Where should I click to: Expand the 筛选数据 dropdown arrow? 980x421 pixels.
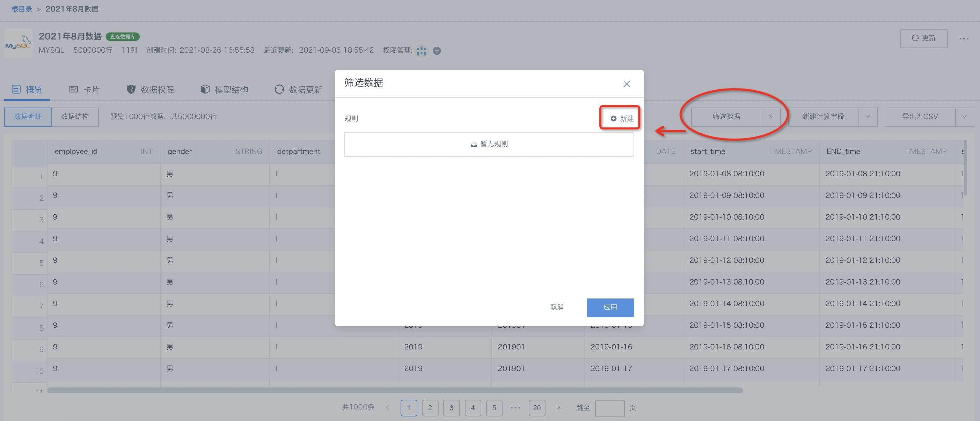tap(771, 117)
